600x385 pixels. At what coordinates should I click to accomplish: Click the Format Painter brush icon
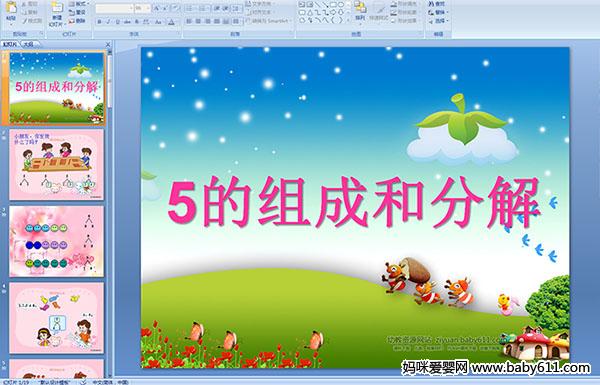[25, 21]
